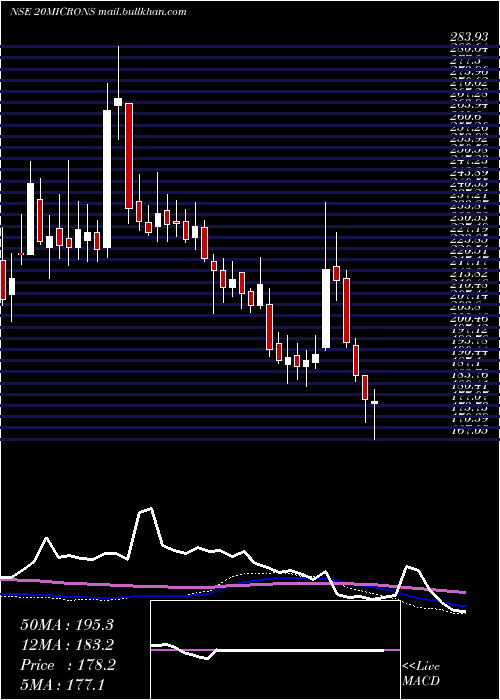Click the <<Live label beside MACD box
The height and width of the screenshot is (700, 500).
click(421, 667)
